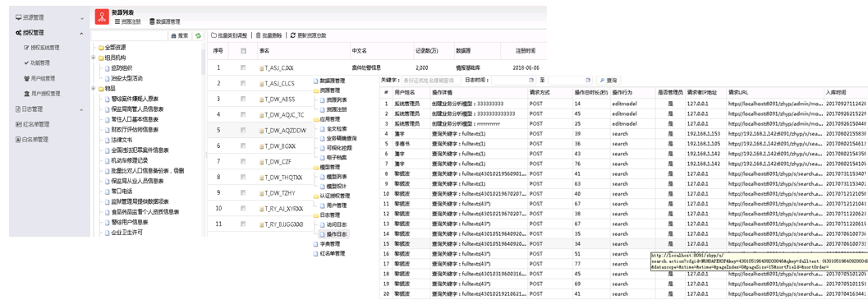Click the 更新资源总数 refresh icon
868x305 pixels.
pyautogui.click(x=293, y=35)
